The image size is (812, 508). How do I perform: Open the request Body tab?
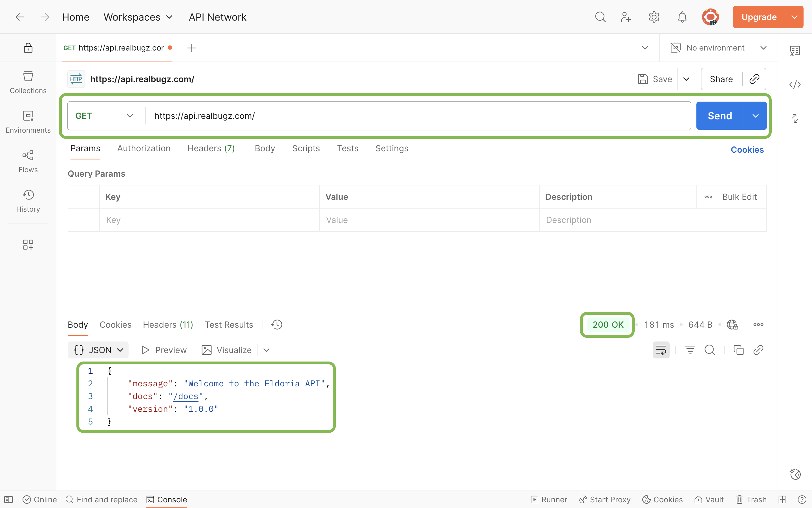(x=265, y=148)
